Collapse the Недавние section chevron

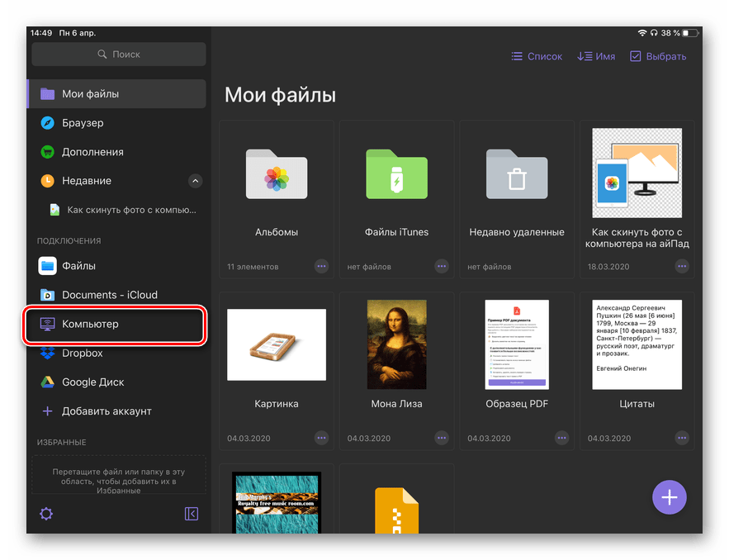click(x=196, y=181)
